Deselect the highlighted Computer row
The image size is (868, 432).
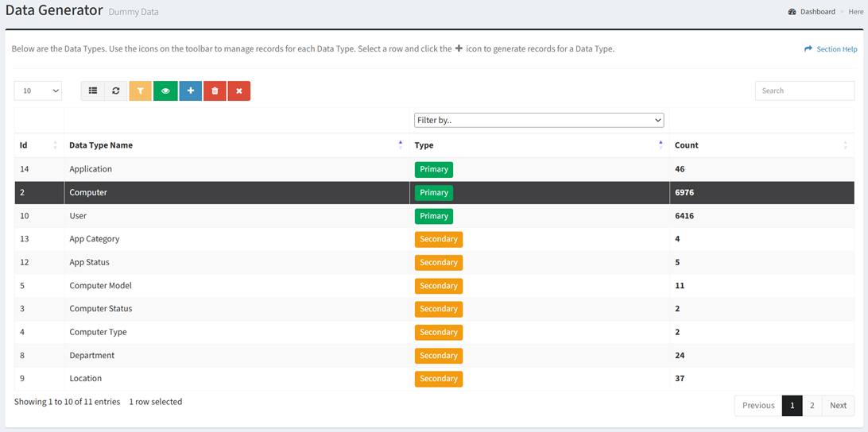[238, 193]
